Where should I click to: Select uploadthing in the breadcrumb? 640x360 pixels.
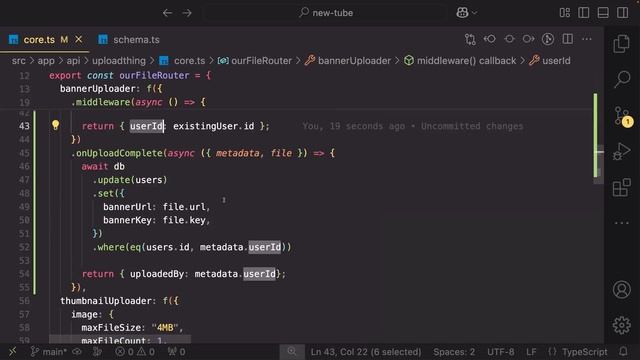118,61
